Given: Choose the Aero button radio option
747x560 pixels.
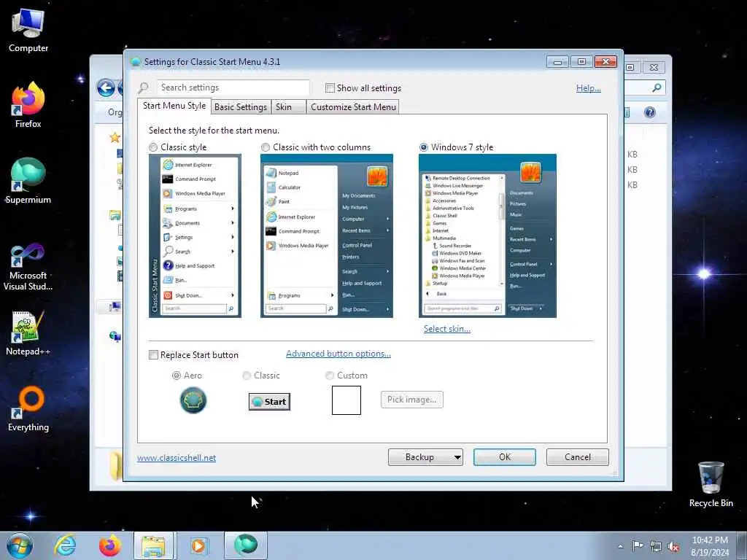Looking at the screenshot, I should 177,376.
